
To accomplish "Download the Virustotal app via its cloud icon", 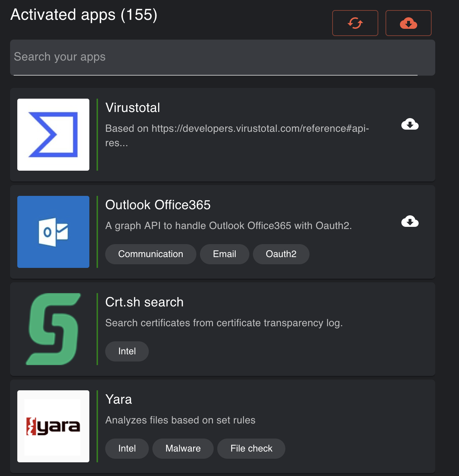I will point(410,124).
